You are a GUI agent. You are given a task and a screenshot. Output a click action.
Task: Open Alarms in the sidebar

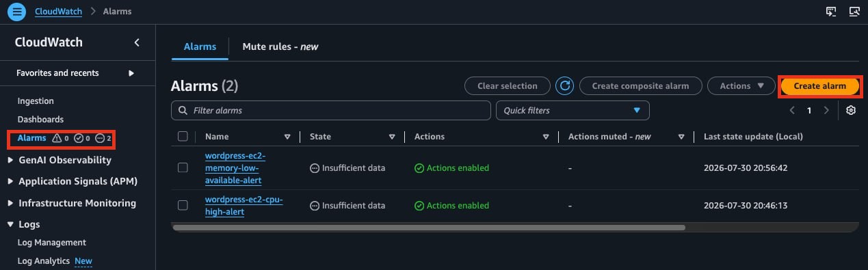click(31, 138)
